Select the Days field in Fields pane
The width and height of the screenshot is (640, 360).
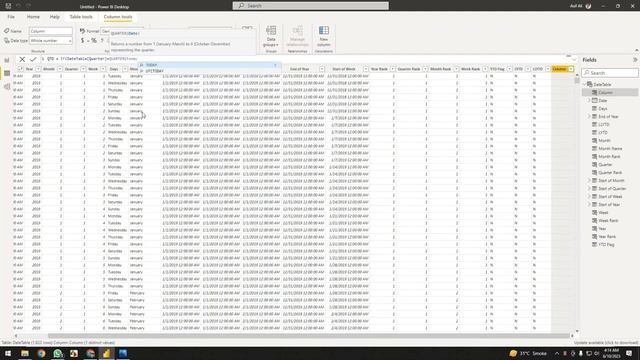tap(602, 109)
